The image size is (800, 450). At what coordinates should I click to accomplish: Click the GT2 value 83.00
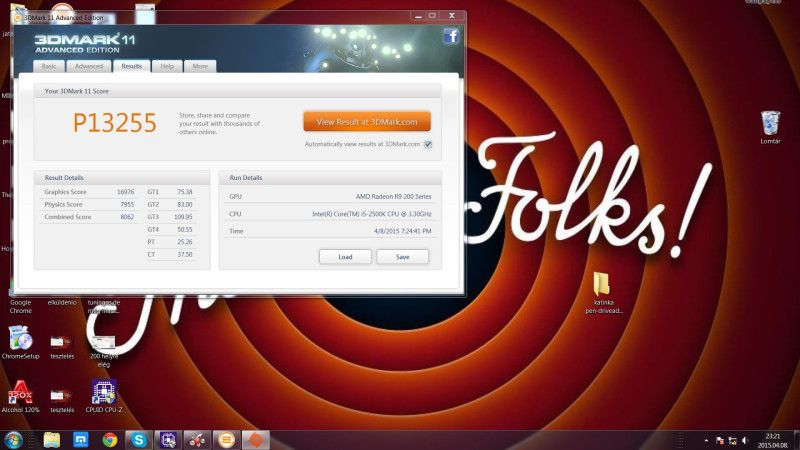185,204
